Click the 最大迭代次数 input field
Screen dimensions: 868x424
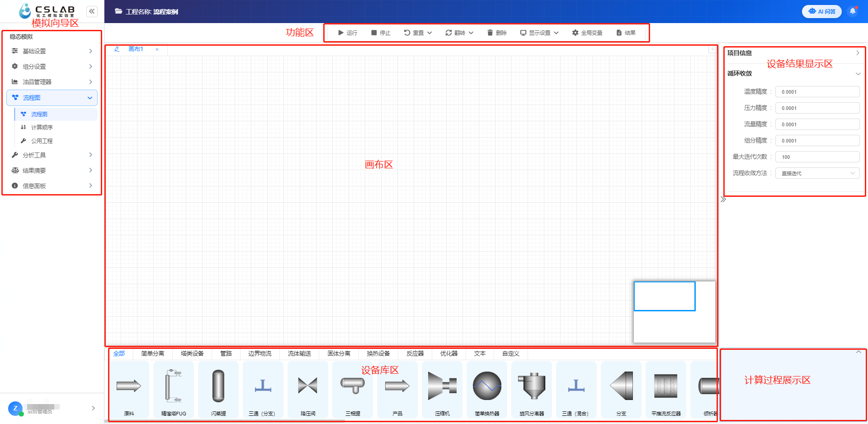click(817, 157)
